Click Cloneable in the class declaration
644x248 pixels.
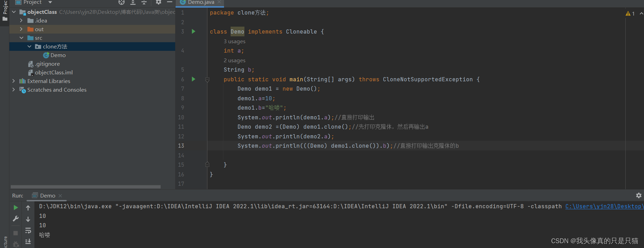(301, 32)
